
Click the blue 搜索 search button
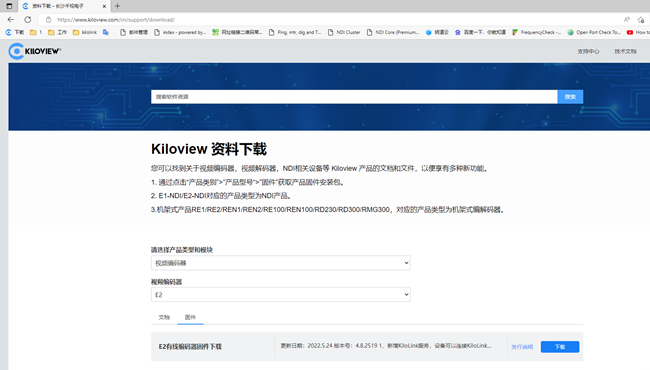coord(570,97)
